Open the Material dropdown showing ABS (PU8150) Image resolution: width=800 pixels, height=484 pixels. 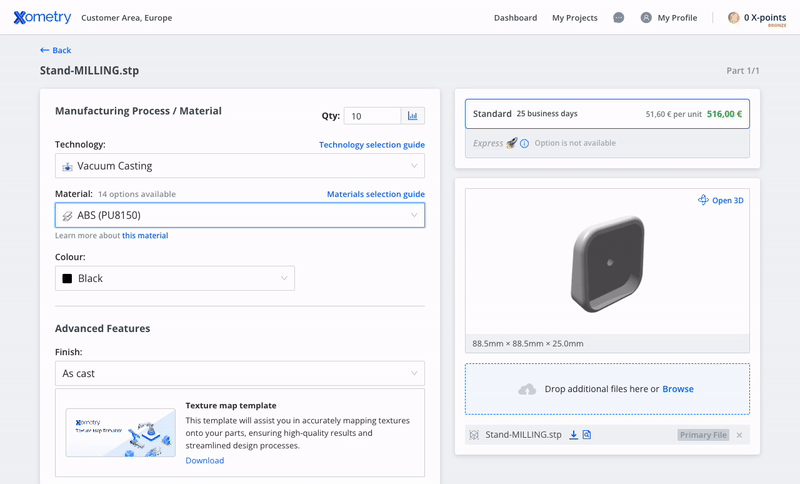240,215
